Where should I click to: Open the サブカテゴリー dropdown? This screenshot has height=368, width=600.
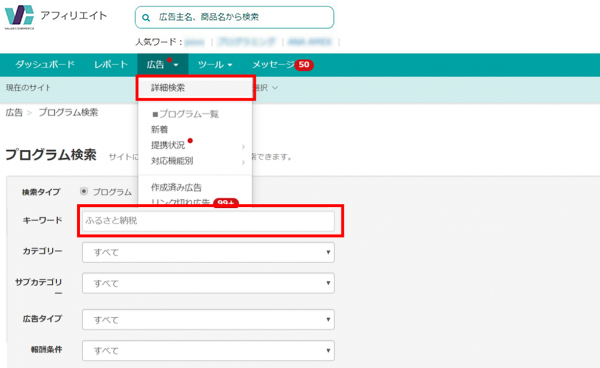pos(209,283)
